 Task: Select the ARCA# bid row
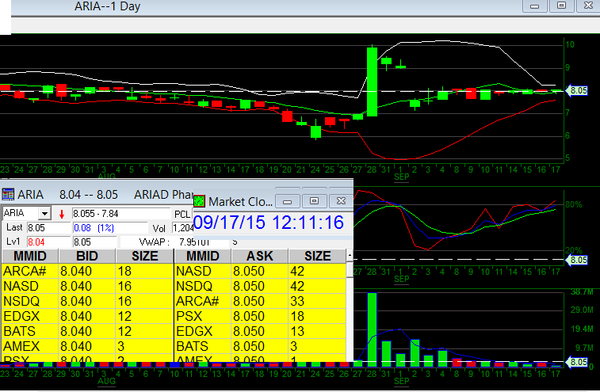pyautogui.click(x=87, y=271)
